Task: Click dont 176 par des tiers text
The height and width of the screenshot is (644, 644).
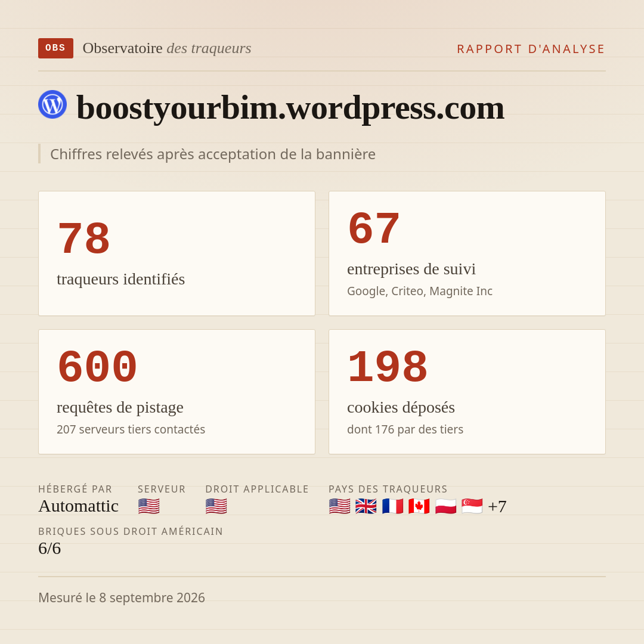Action: click(405, 429)
